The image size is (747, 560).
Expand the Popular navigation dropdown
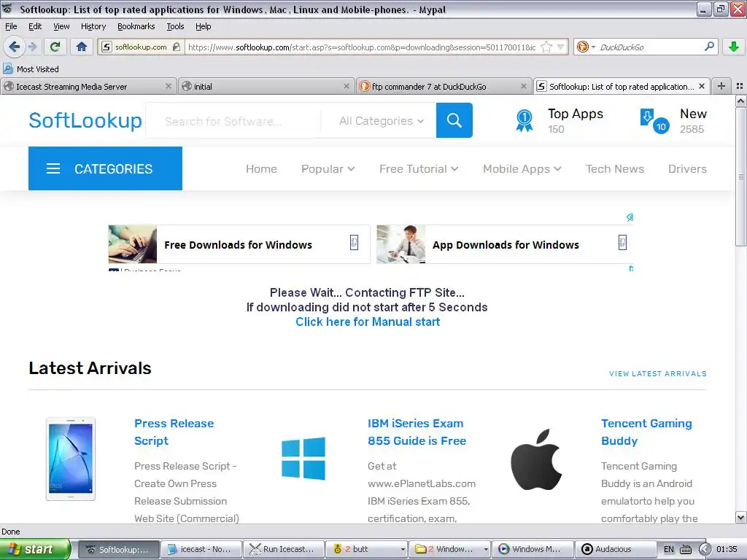pos(328,168)
